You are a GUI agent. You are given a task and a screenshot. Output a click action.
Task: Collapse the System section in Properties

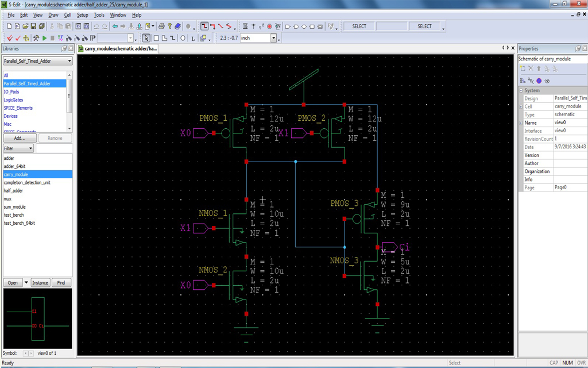[521, 90]
